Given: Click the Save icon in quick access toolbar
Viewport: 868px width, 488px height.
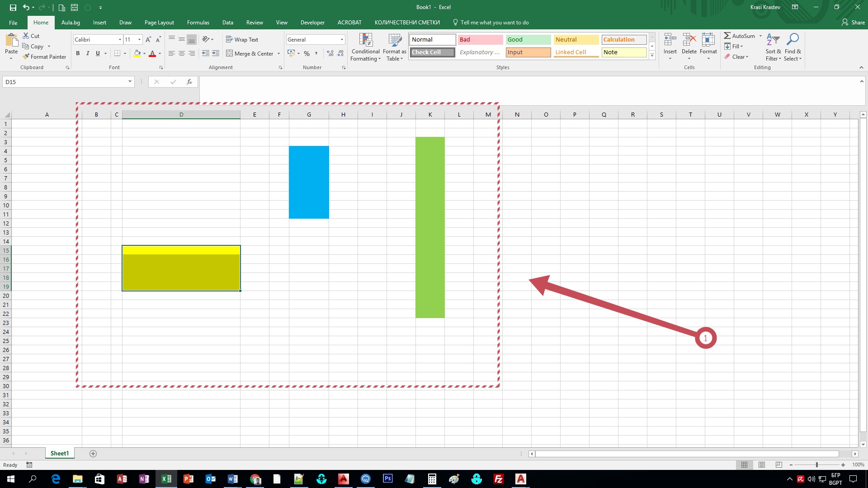Looking at the screenshot, I should [x=13, y=7].
